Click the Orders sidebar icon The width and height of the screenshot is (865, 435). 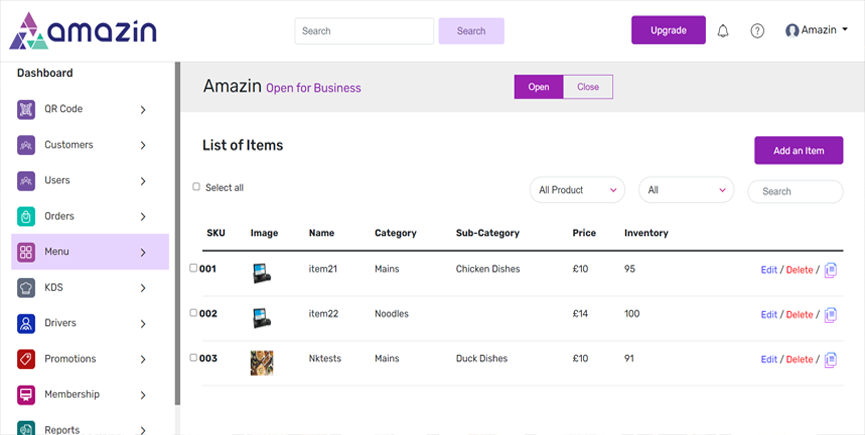[26, 216]
